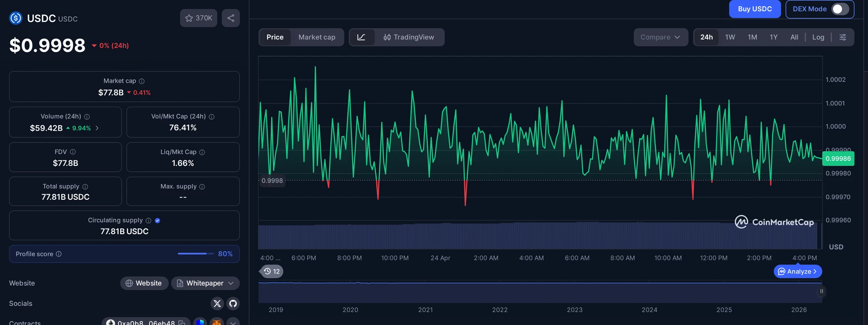The image size is (868, 325).
Task: Toggle DEX Mode switch
Action: 840,9
